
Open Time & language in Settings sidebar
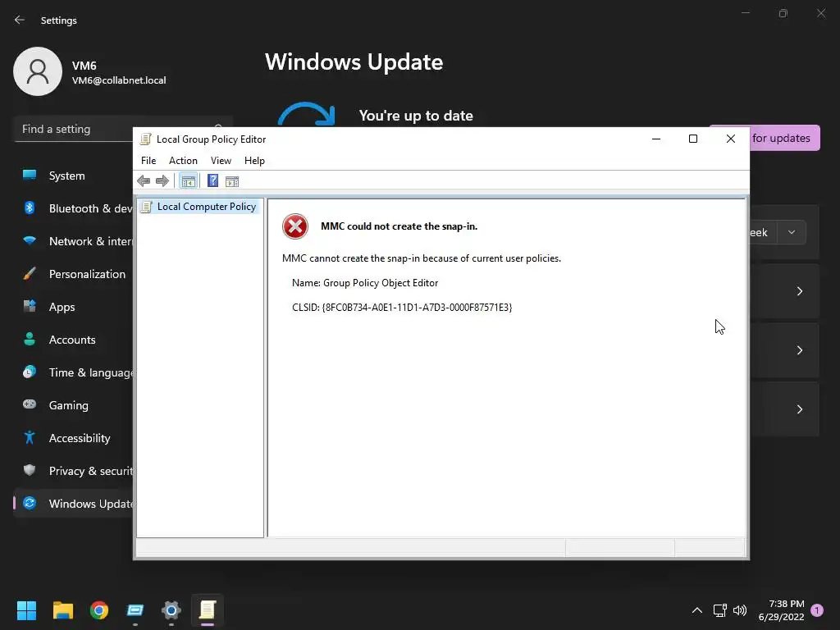tap(73, 372)
